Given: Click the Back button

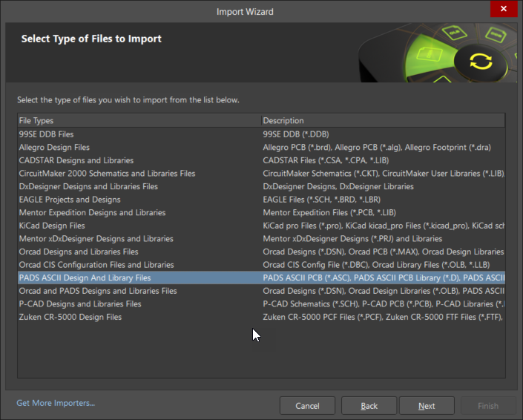Looking at the screenshot, I should [x=369, y=406].
